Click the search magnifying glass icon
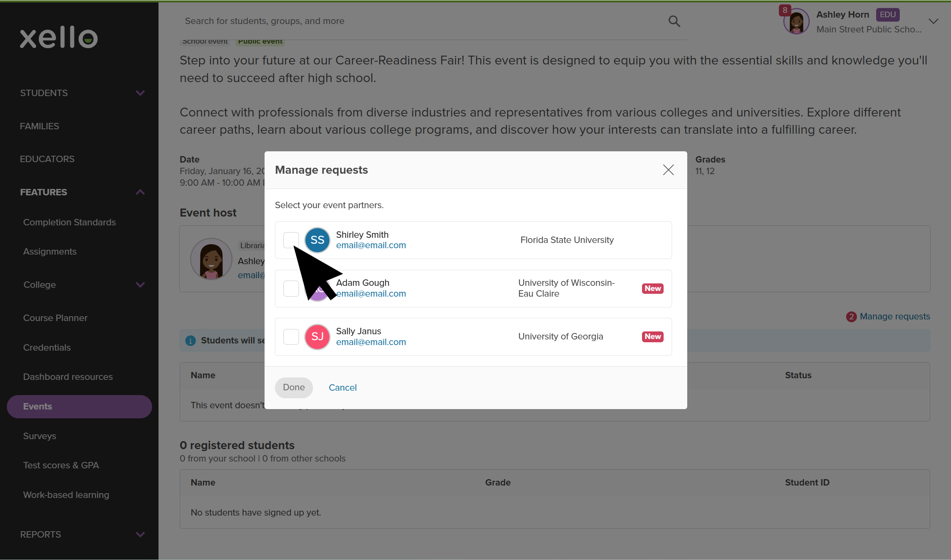Image resolution: width=951 pixels, height=560 pixels. pos(674,21)
